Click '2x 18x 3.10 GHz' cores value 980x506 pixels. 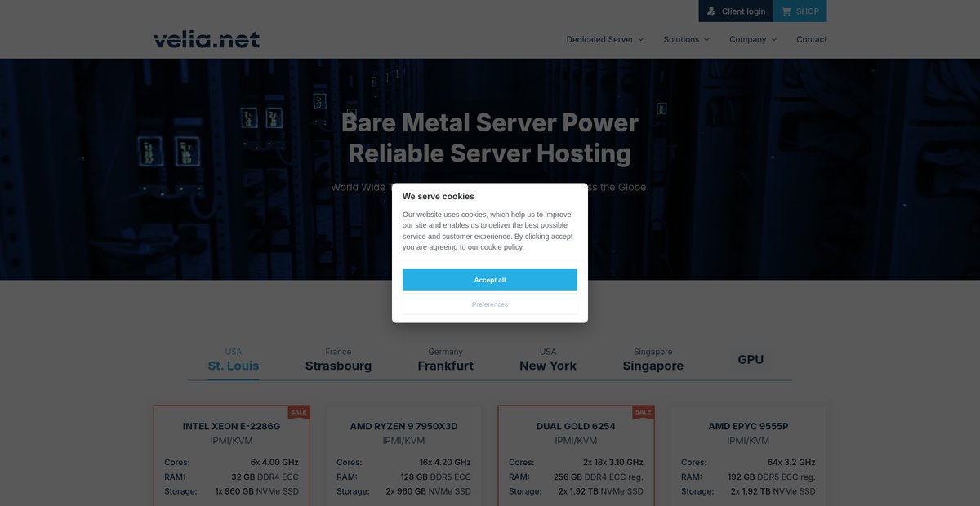(613, 462)
